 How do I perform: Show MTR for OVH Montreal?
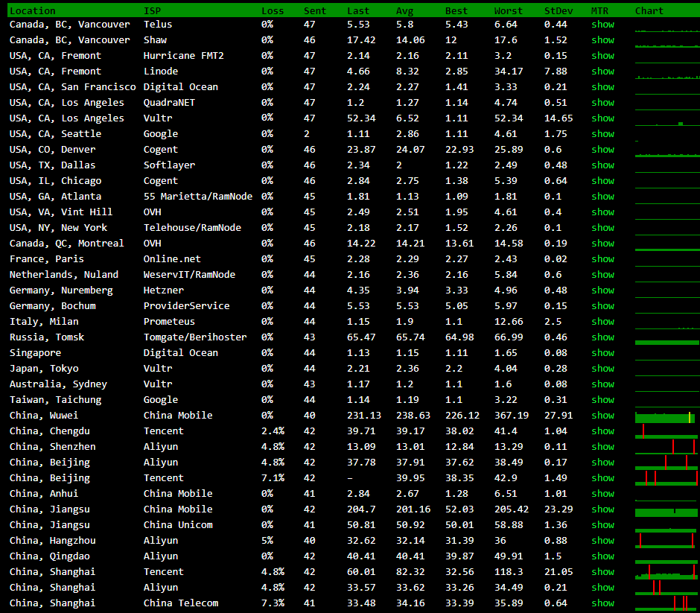(x=602, y=244)
